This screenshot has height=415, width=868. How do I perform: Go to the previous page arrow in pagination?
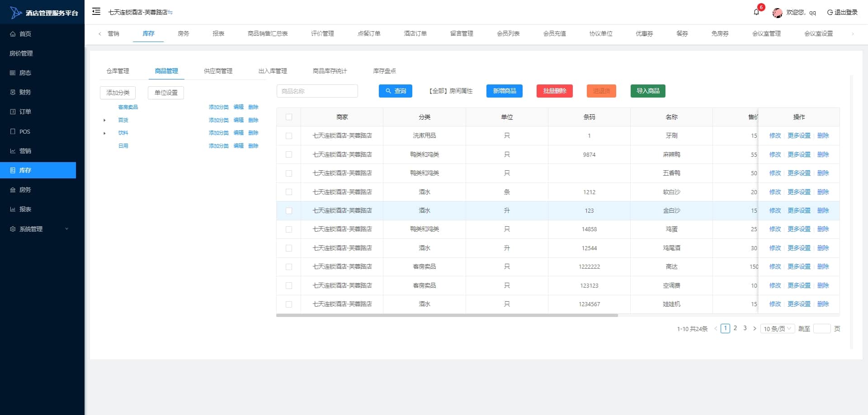pos(716,329)
